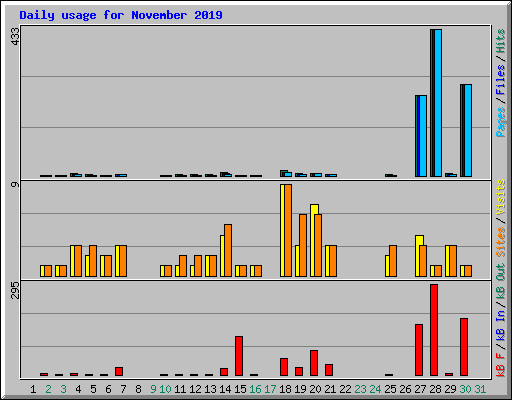Click the day 21 sites bar

(x=333, y=261)
